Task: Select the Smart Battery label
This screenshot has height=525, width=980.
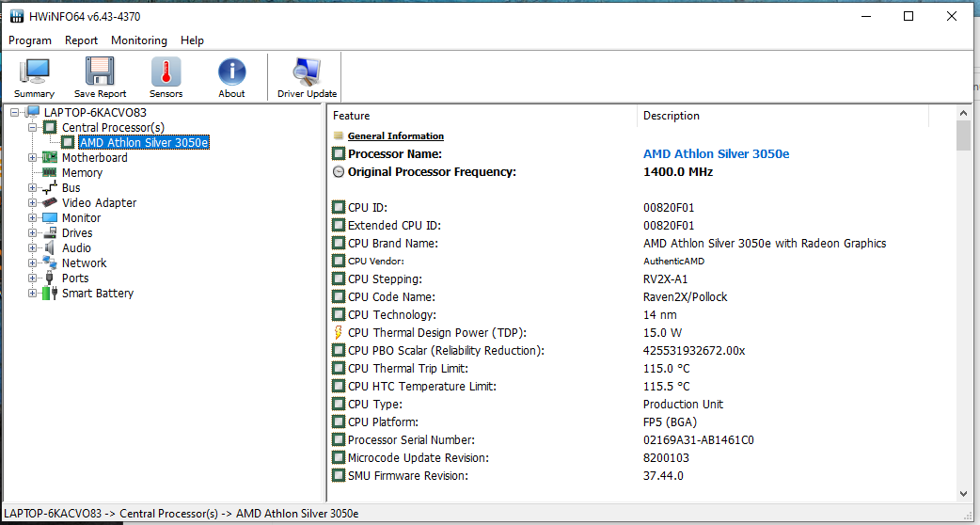Action: point(98,293)
